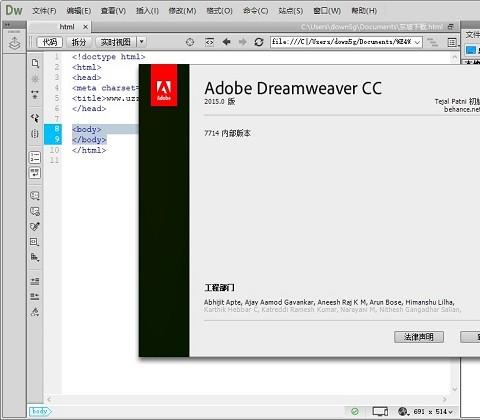Toggle Word Wrap icon in coding toolbar
Screen dimensions: 480x420
[x=35, y=173]
